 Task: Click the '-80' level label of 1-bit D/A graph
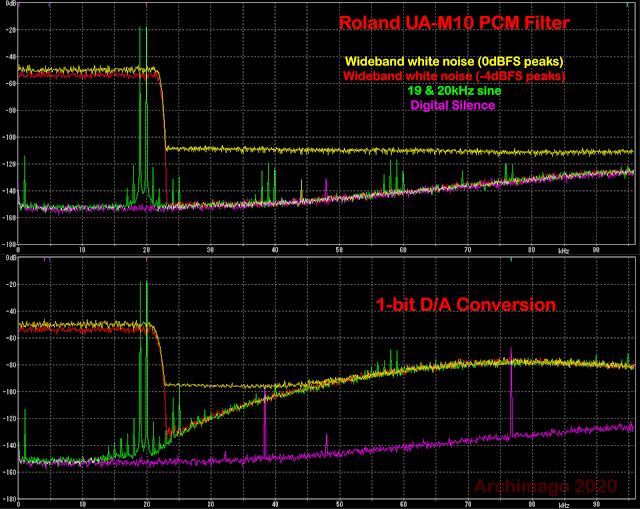coord(9,365)
